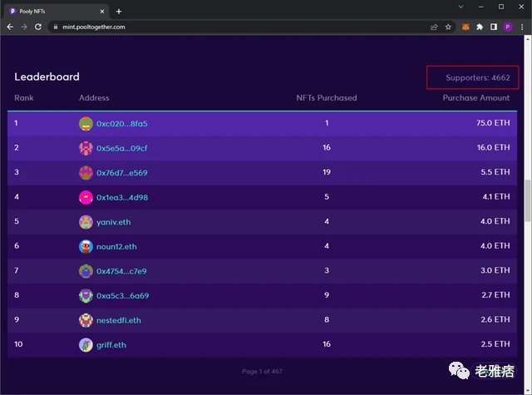Open the nestedfi.eth address link
The image size is (532, 395).
(x=118, y=320)
